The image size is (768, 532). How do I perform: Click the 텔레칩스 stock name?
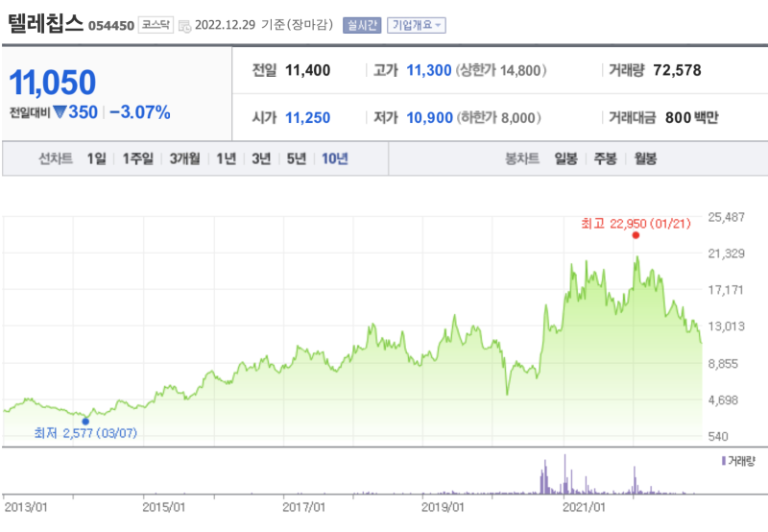point(45,23)
